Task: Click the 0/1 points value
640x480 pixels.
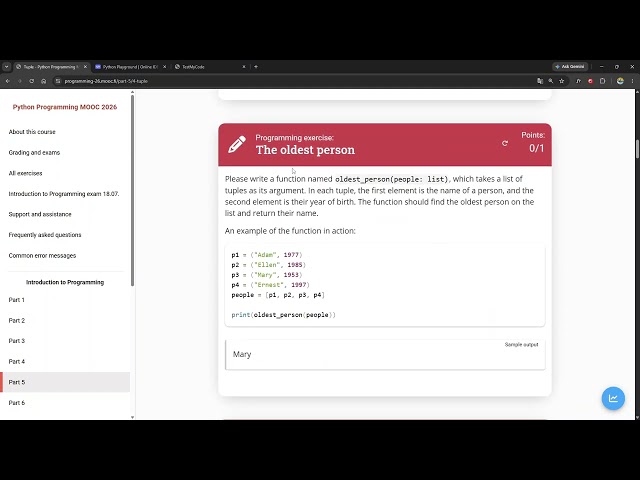Action: click(x=536, y=148)
